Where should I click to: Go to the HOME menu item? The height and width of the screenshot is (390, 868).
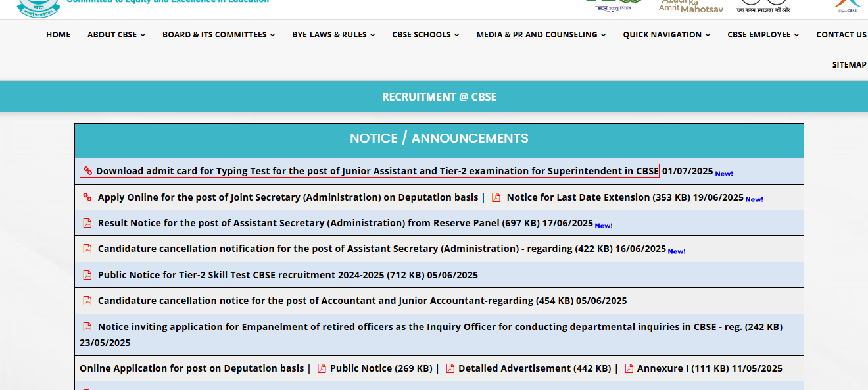[x=58, y=35]
